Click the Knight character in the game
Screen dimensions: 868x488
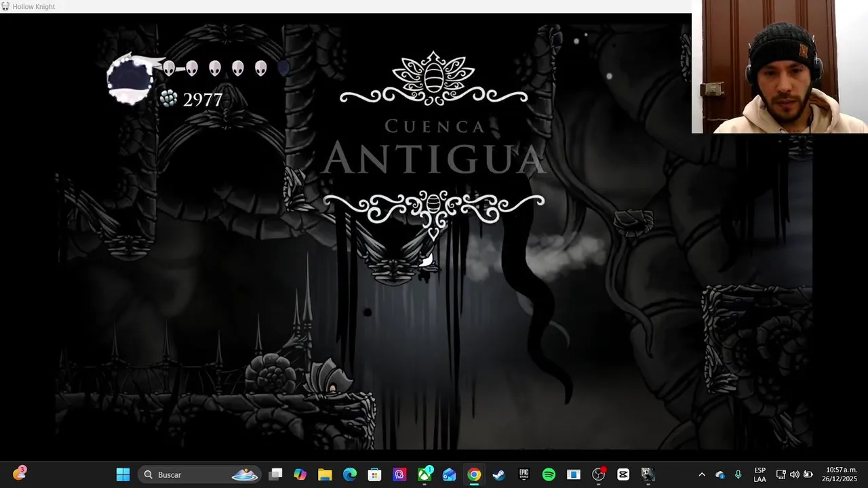(427, 267)
